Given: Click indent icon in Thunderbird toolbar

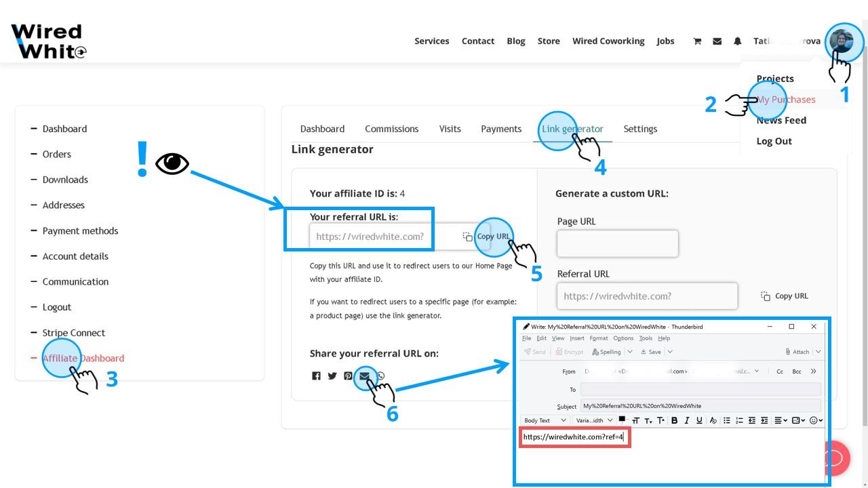Looking at the screenshot, I should pyautogui.click(x=764, y=420).
